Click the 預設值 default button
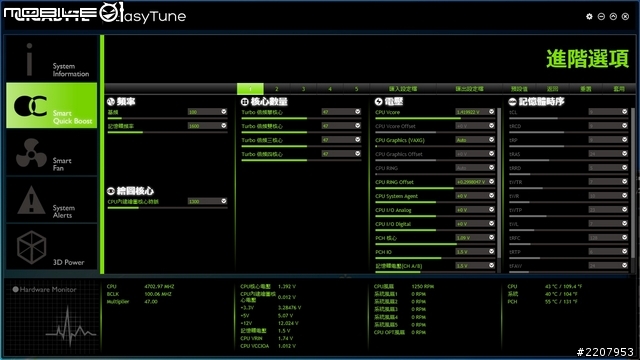 (519, 89)
